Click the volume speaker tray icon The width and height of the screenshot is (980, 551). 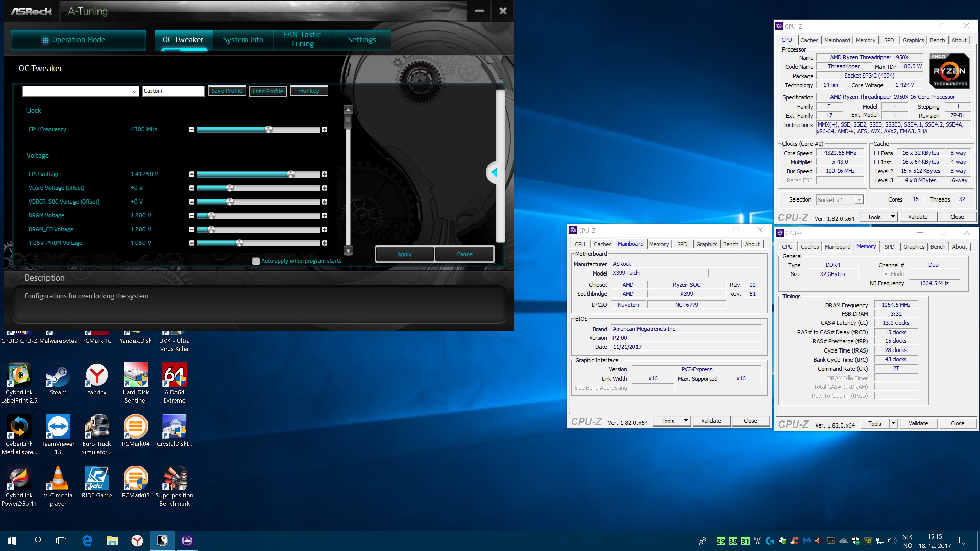pos(891,541)
